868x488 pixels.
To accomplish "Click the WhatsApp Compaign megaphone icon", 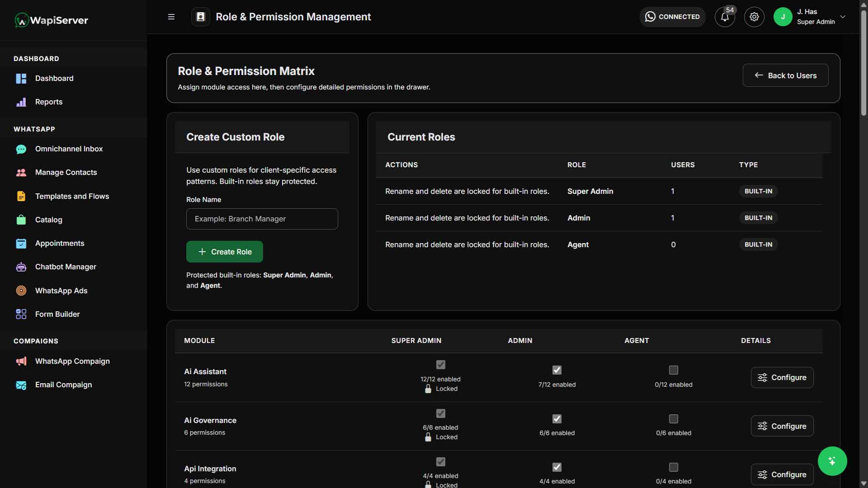I will [x=21, y=361].
